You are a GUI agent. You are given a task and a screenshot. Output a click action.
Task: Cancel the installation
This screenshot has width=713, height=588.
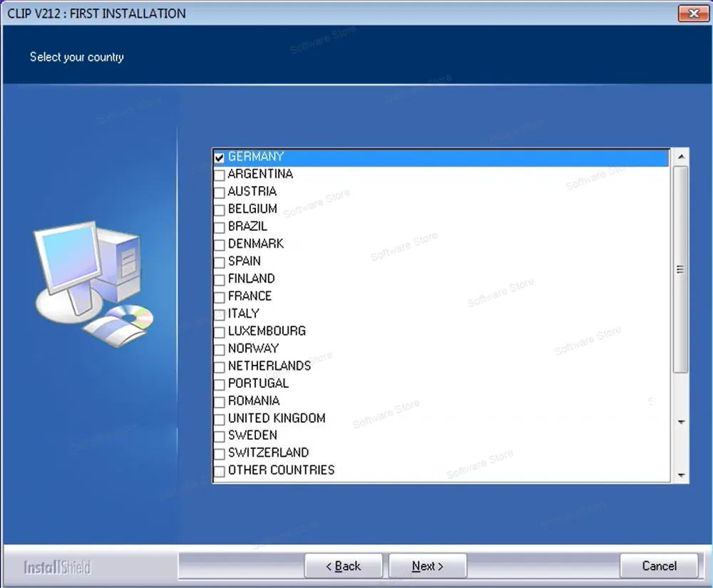click(659, 566)
